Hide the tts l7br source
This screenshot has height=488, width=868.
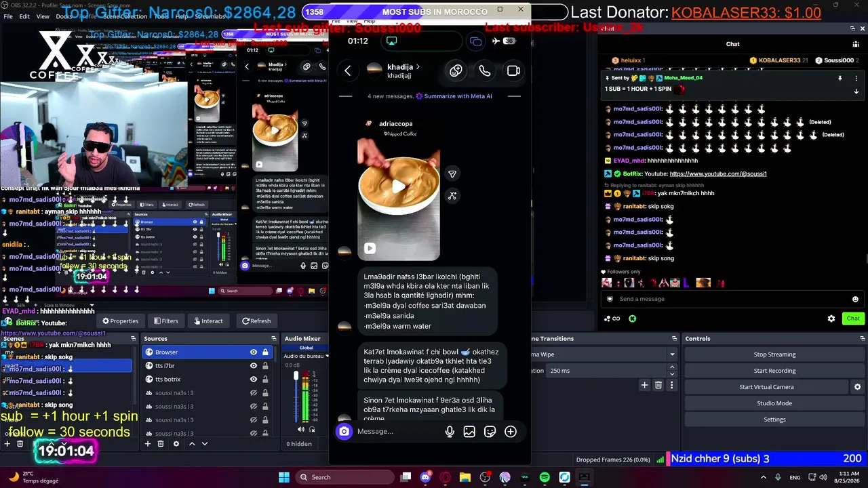[x=254, y=365]
